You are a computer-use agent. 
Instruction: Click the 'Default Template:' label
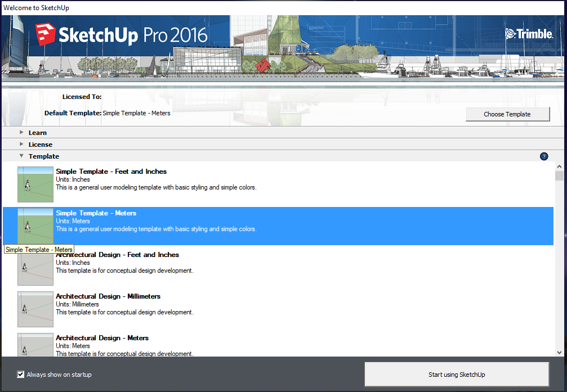click(x=73, y=113)
